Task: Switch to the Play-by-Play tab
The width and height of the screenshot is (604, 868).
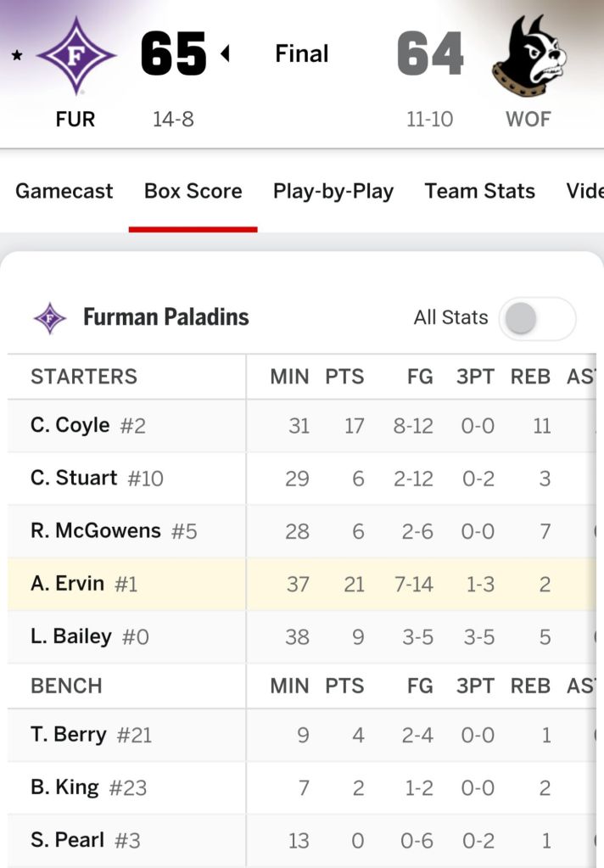Action: (333, 191)
